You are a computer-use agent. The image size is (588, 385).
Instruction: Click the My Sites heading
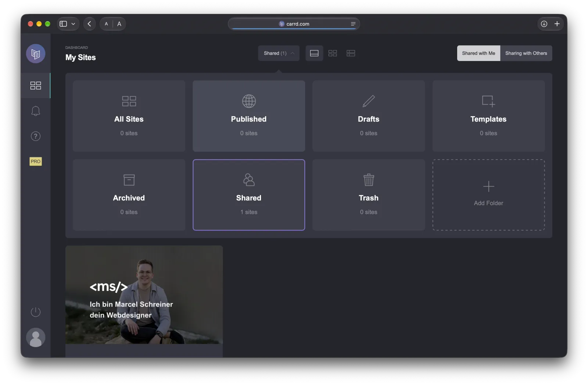(x=80, y=57)
